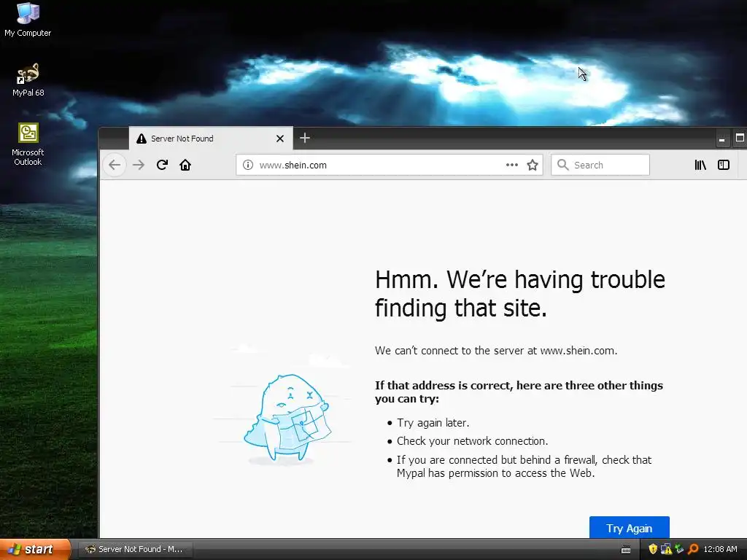
Task: Click the safely remove hardware tray icon
Action: [x=679, y=549]
